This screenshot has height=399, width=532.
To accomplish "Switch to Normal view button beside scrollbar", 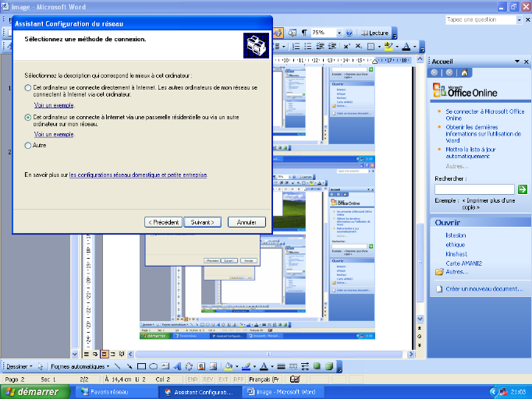I will [x=87, y=354].
